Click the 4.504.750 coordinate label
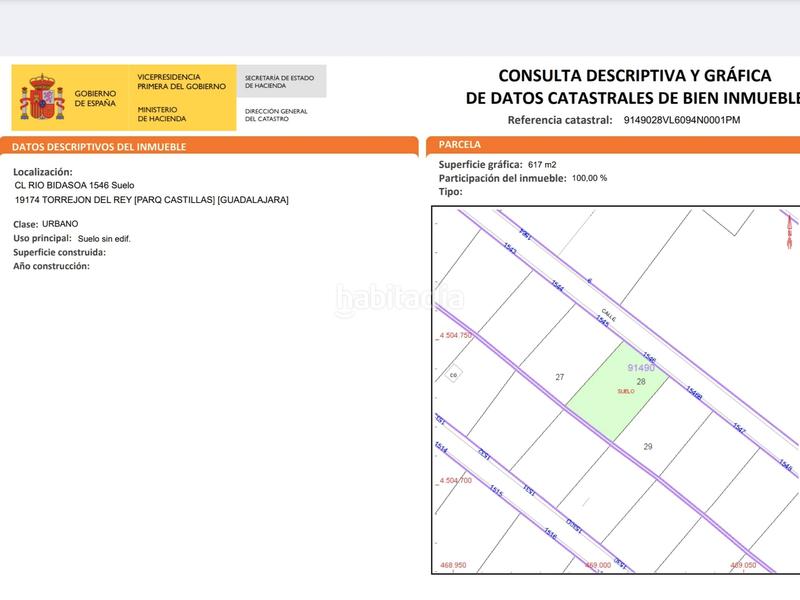 coord(455,336)
